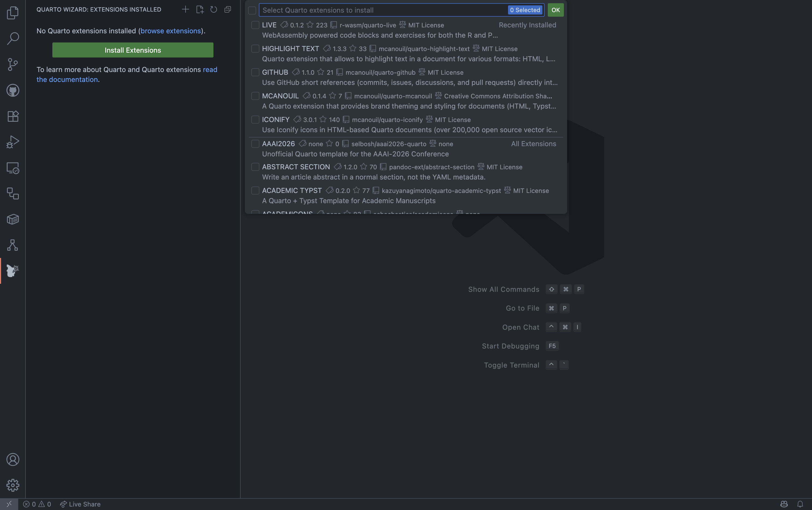The height and width of the screenshot is (510, 812).
Task: Open the Extensions marketplace view
Action: [13, 116]
